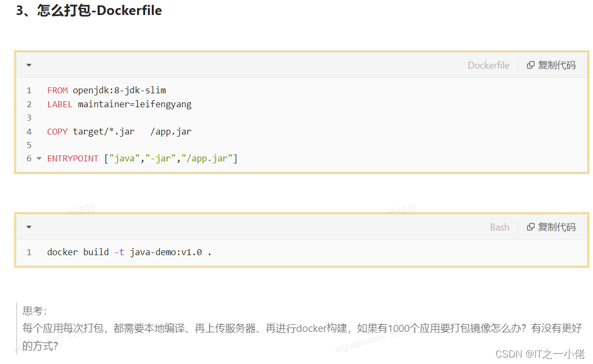Click the "-jar" string in ENTRYPOINT

pyautogui.click(x=161, y=159)
